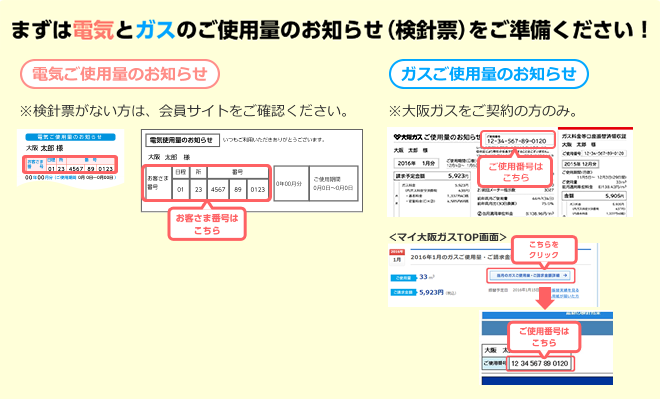Image resolution: width=660 pixels, height=399 pixels.
Task: Click the note ※大阪ガスをご契約の方のみ。
Action: tap(483, 111)
